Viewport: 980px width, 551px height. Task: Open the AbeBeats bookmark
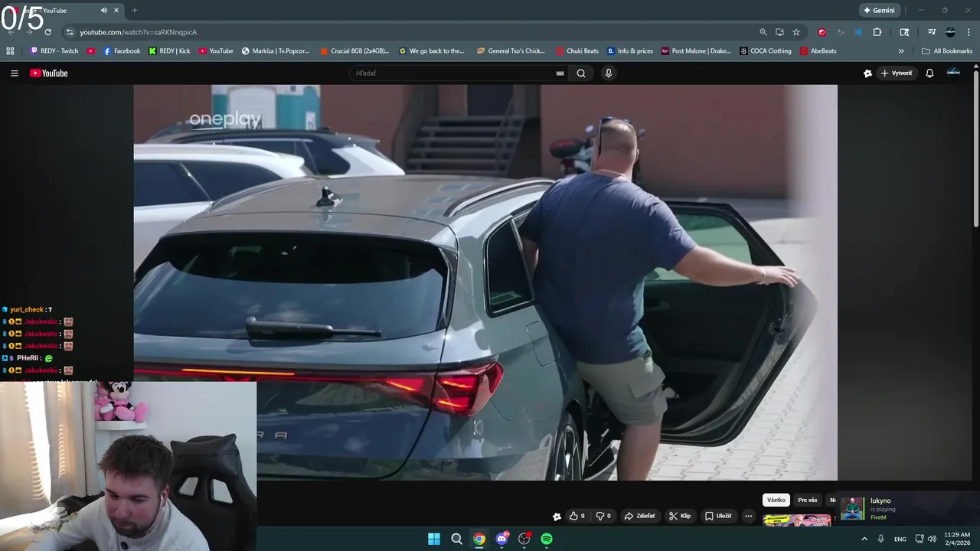818,51
